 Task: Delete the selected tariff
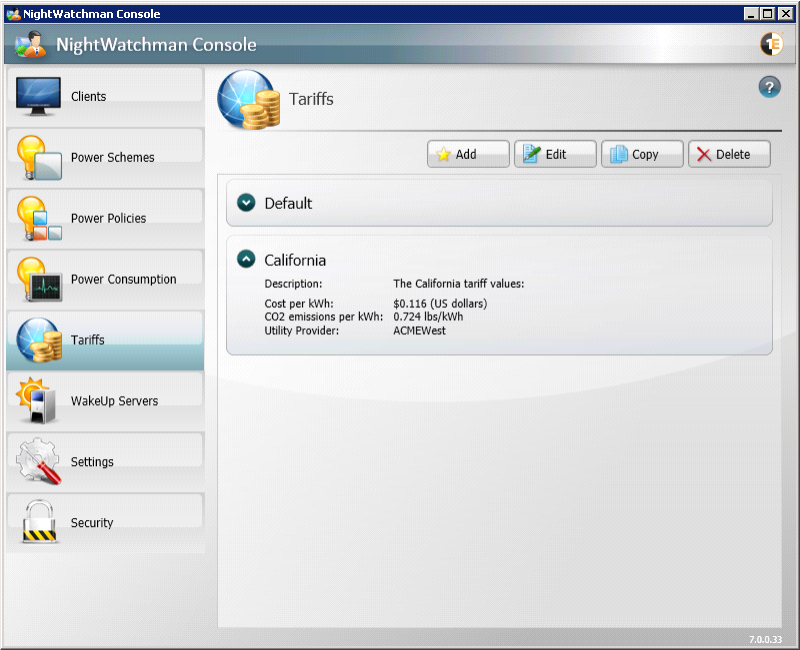click(x=729, y=154)
